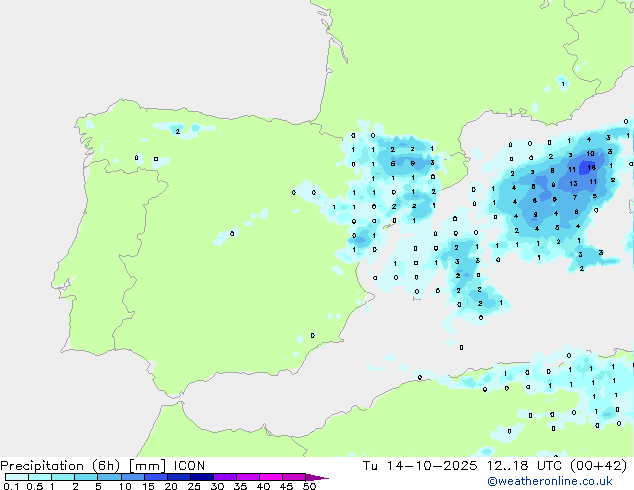
Task: Click the "0.1" legend scale label
Action: (x=11, y=486)
